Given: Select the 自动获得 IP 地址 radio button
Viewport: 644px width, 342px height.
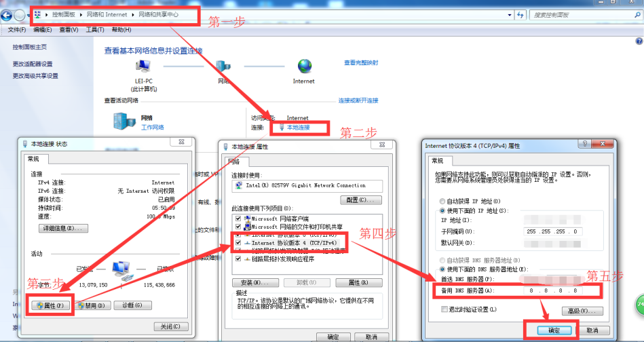Looking at the screenshot, I should [x=442, y=202].
